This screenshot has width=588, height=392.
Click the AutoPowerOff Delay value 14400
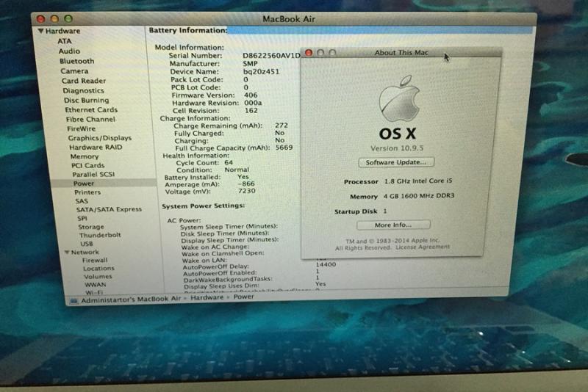(326, 264)
